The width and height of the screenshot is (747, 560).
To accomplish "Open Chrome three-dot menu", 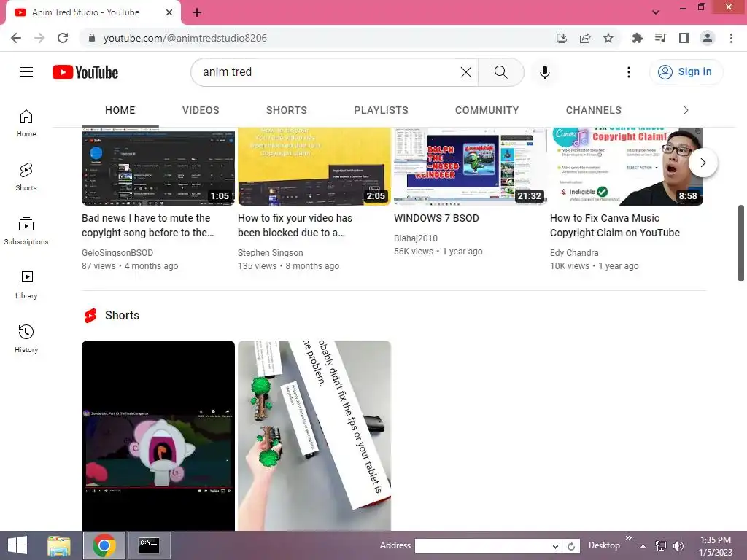I will [731, 38].
